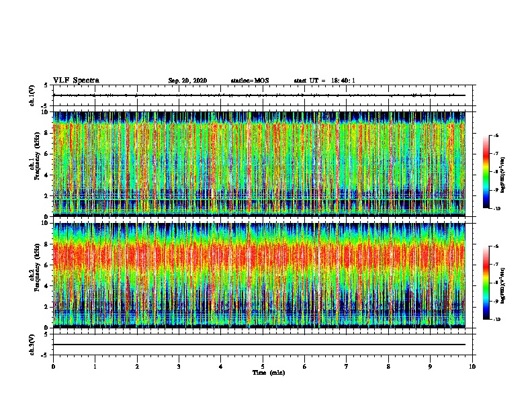Click the "start UT = 18:40: 1" header text
The image size is (532, 411).
(324, 81)
